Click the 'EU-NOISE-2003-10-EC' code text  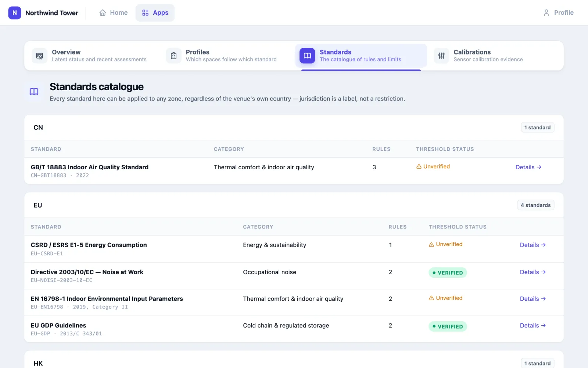point(61,280)
